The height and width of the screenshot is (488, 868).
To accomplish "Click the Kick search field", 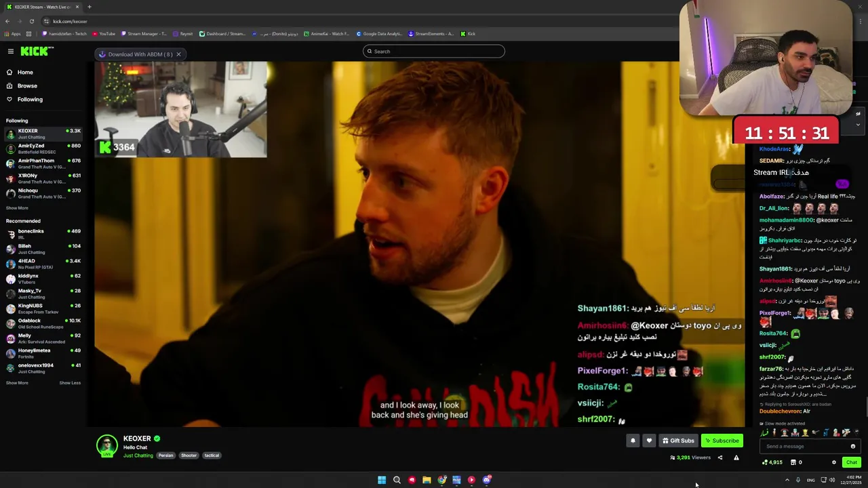I will [x=434, y=52].
